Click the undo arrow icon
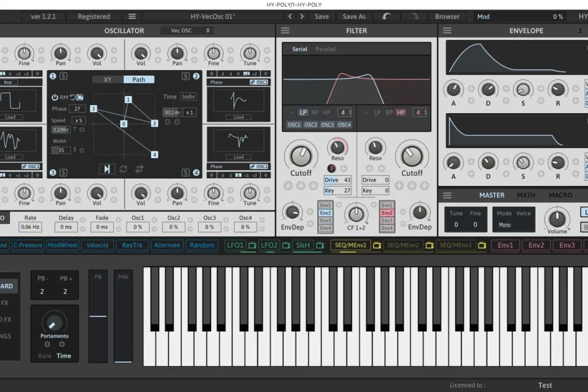The width and height of the screenshot is (588, 392). pos(386,16)
